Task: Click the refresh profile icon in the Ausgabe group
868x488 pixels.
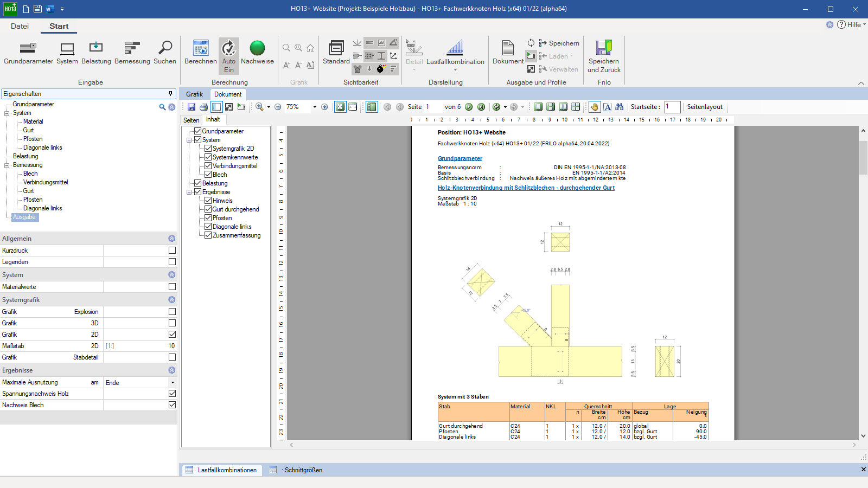Action: (x=531, y=43)
